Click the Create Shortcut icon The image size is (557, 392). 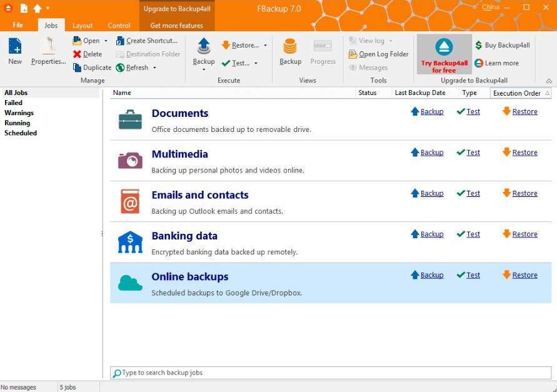point(120,41)
